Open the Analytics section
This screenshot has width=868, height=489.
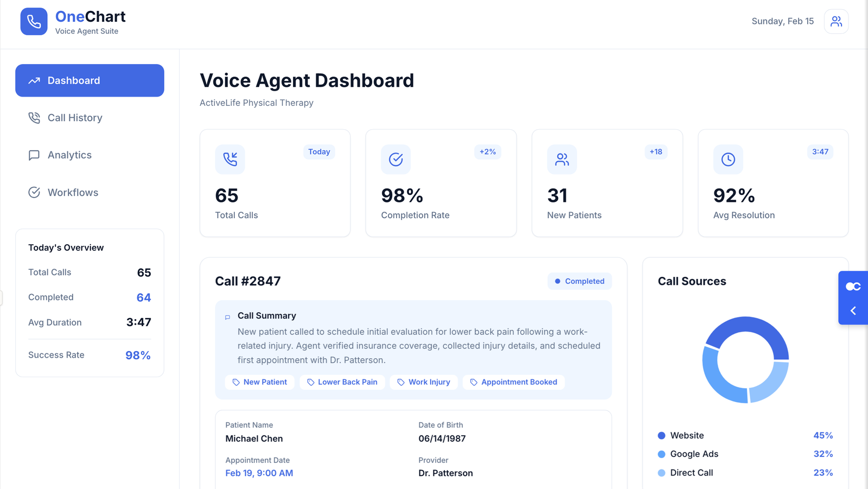click(x=69, y=155)
